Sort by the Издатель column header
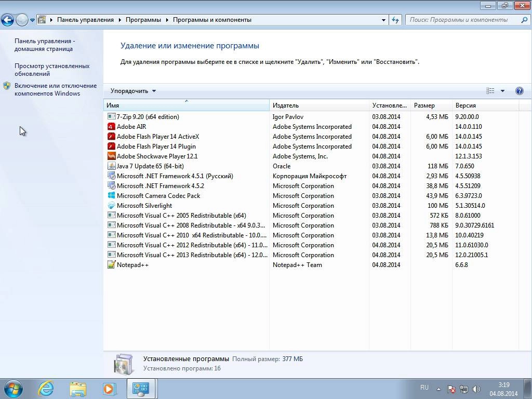This screenshot has width=532, height=399. click(x=319, y=105)
